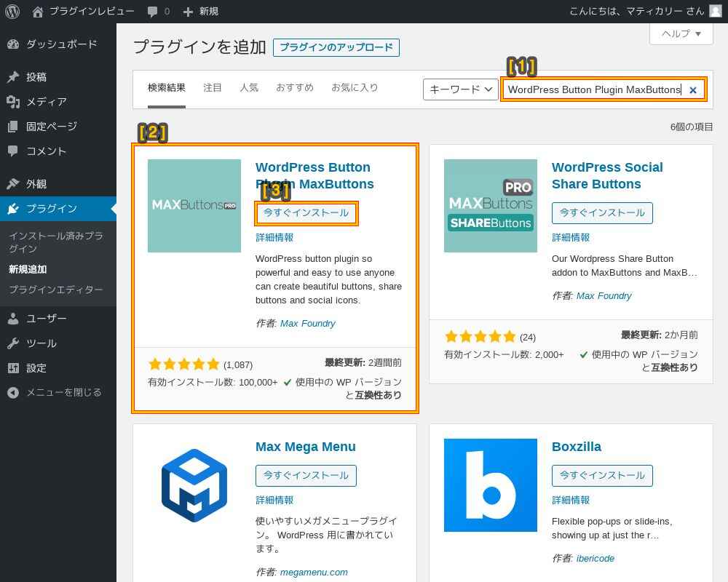Click the 外観 paintbrush icon
728x582 pixels.
(x=13, y=184)
